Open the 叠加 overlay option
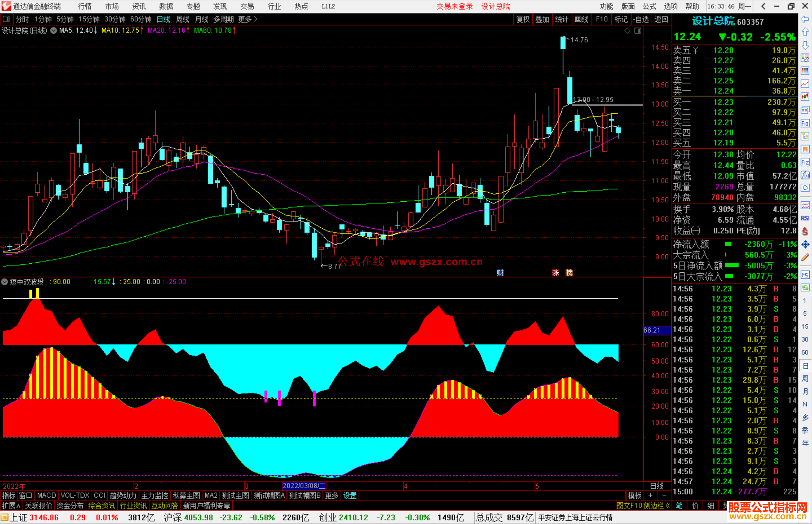Image resolution: width=812 pixels, height=524 pixels. pos(542,19)
